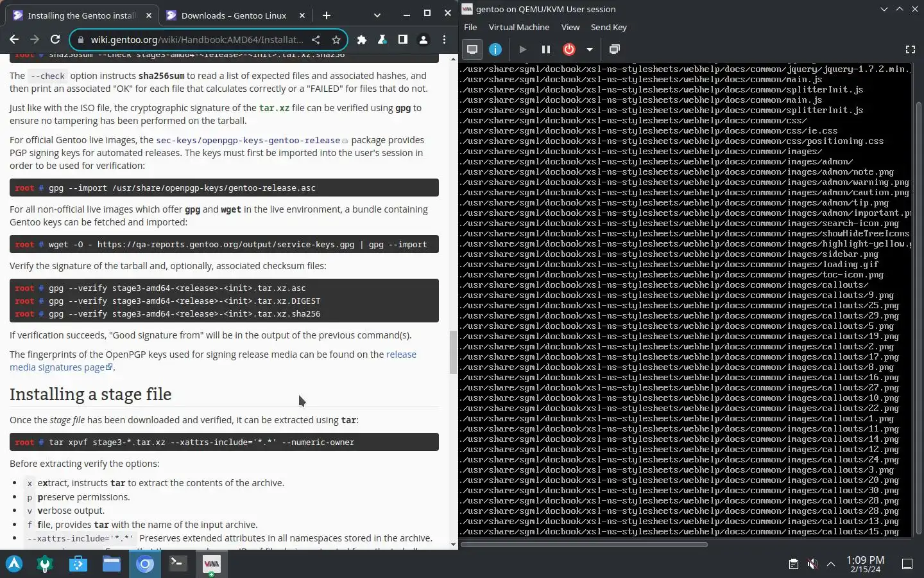
Task: Expand the shutdown options dropdown arrow
Action: (x=589, y=49)
